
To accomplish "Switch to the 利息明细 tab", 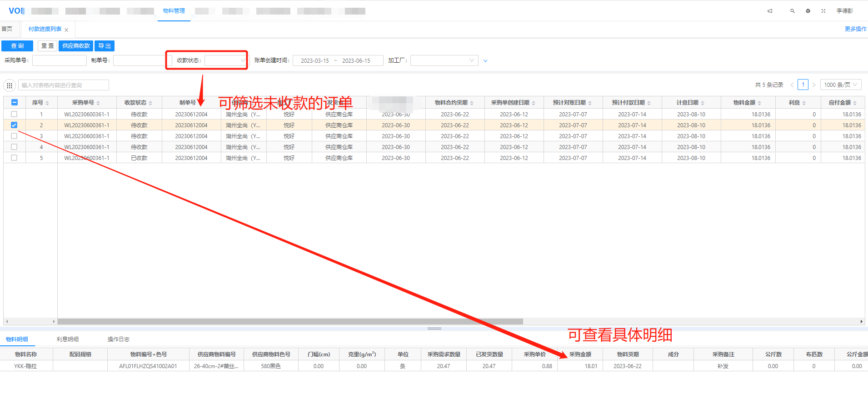I will coord(68,339).
